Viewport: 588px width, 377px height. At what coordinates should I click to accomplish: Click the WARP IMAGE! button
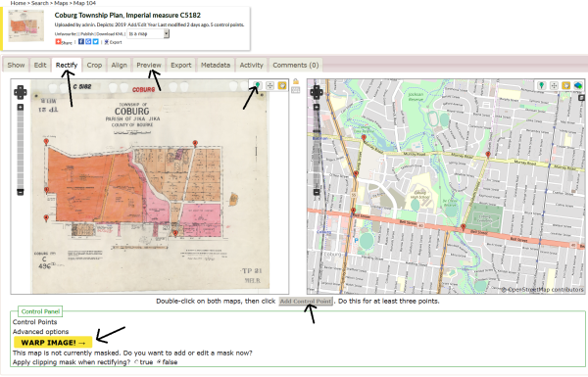(x=53, y=343)
